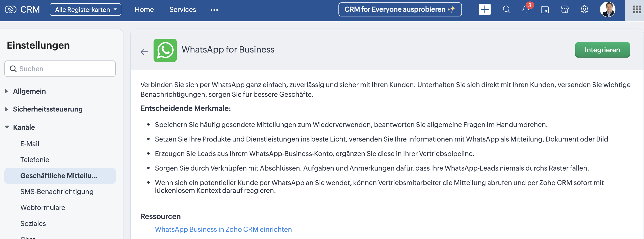Open the apps grid launcher

point(637,10)
